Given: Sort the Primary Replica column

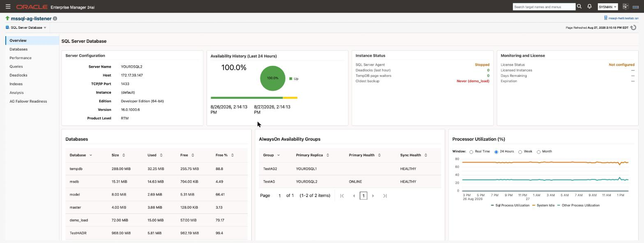Looking at the screenshot, I should click(328, 155).
